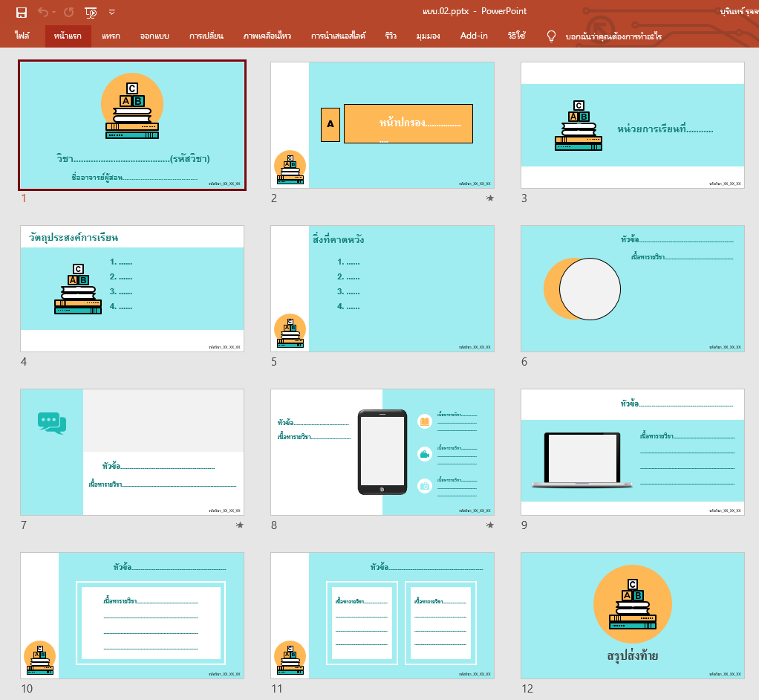Click the 'บอกฉันว่าคุณต้องการทำอะไร' search box
The width and height of the screenshot is (759, 700).
tap(613, 36)
